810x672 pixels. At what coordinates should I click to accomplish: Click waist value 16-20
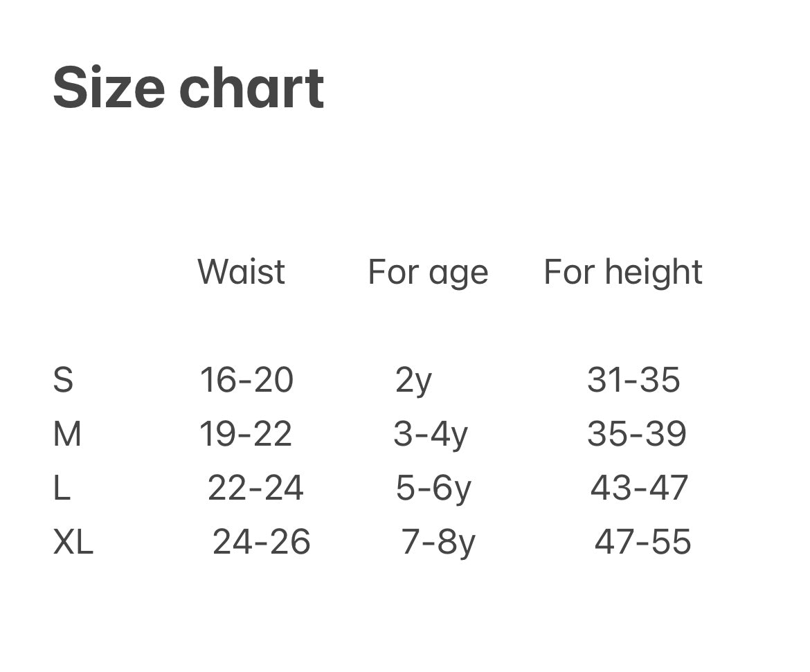coord(246,380)
